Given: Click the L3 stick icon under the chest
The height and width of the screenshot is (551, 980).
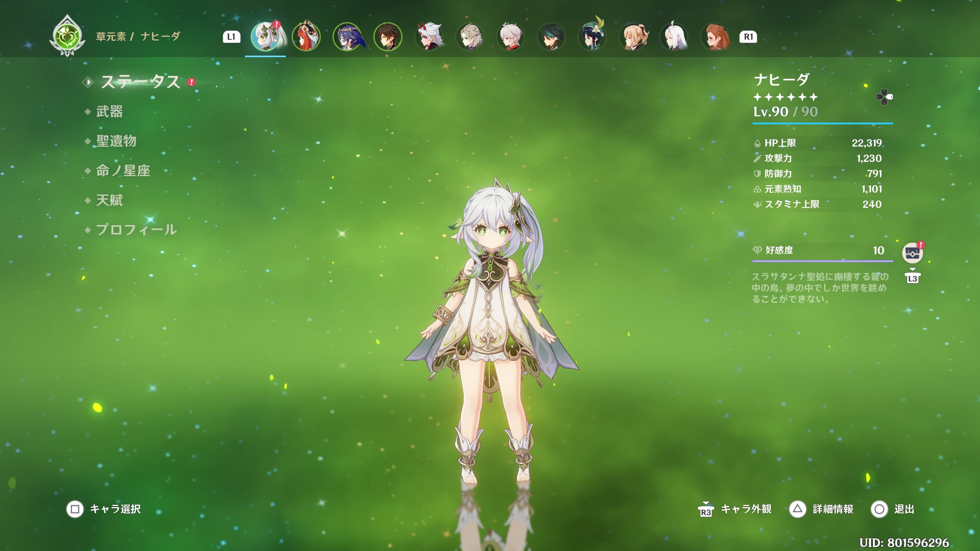Looking at the screenshot, I should click(913, 277).
